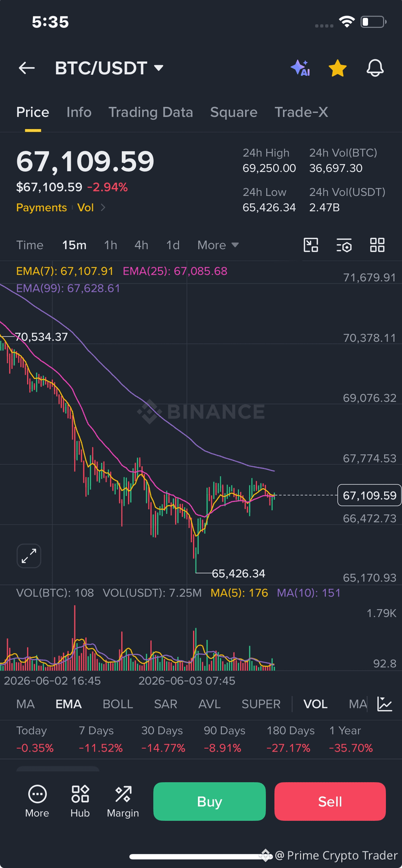Tap the 90 Days -8.91% performance
Screen dimensions: 402x868
224,739
